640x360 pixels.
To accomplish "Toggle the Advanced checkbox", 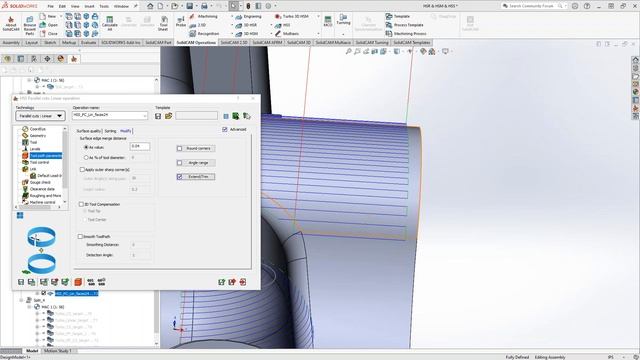I will click(225, 129).
